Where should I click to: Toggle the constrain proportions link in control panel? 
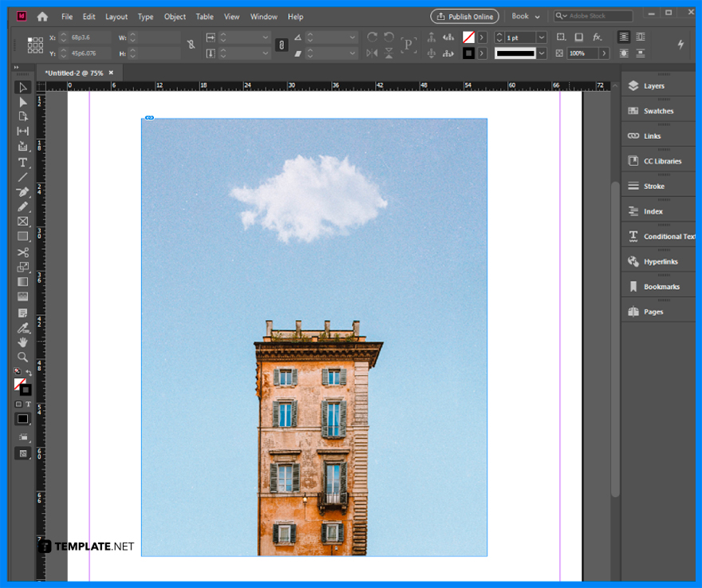coord(281,45)
